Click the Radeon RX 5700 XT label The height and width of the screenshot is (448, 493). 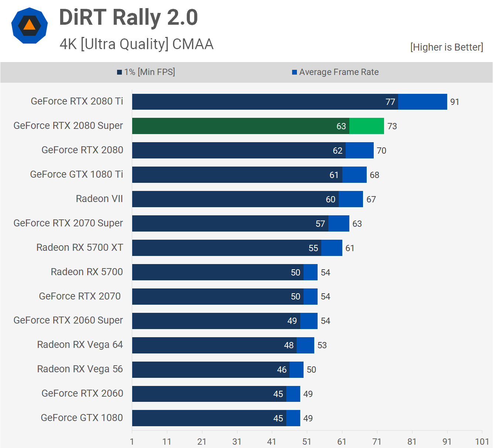point(79,247)
